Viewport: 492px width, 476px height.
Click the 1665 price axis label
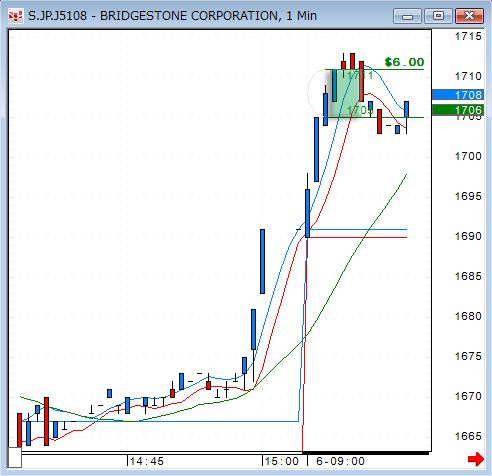click(x=468, y=436)
